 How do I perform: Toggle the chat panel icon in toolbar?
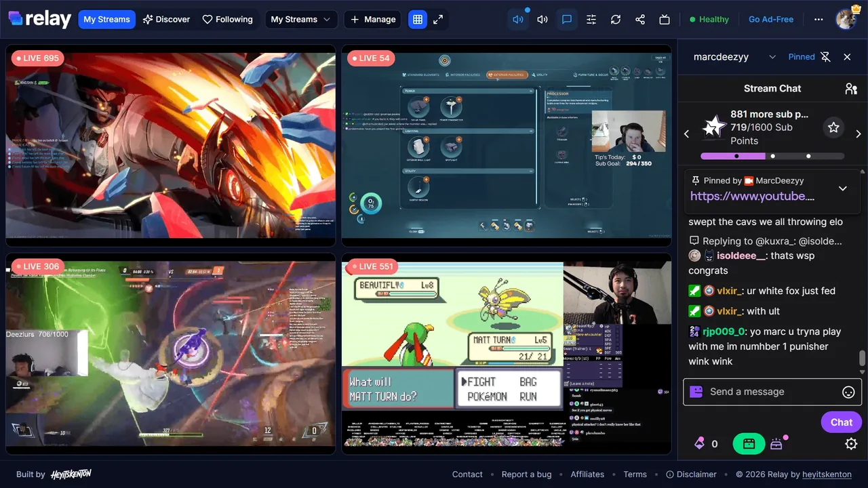[567, 20]
